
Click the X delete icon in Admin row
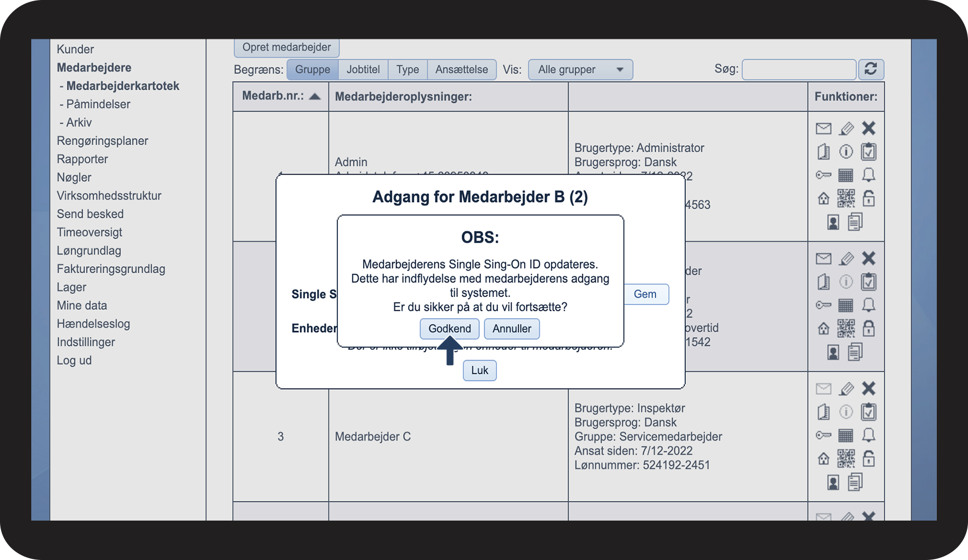pyautogui.click(x=869, y=128)
